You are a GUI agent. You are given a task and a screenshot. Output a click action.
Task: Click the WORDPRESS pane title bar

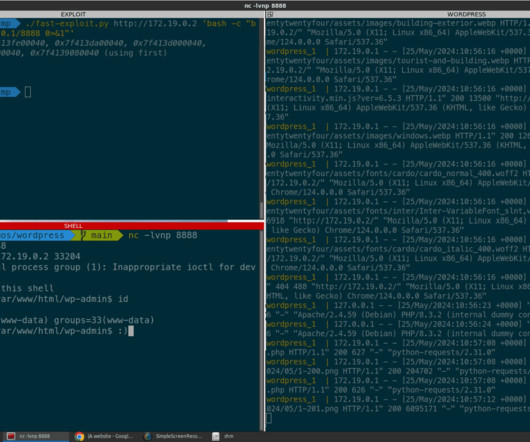point(398,14)
